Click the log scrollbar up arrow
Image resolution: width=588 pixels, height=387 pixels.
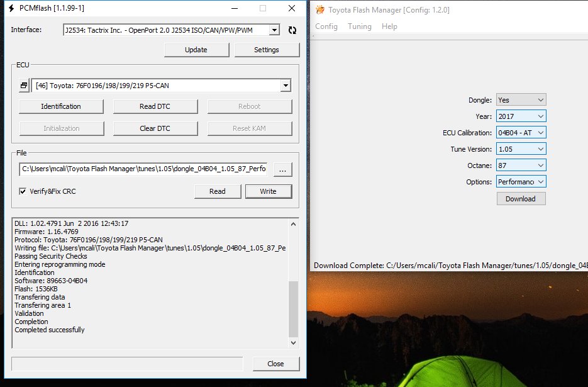(x=293, y=224)
